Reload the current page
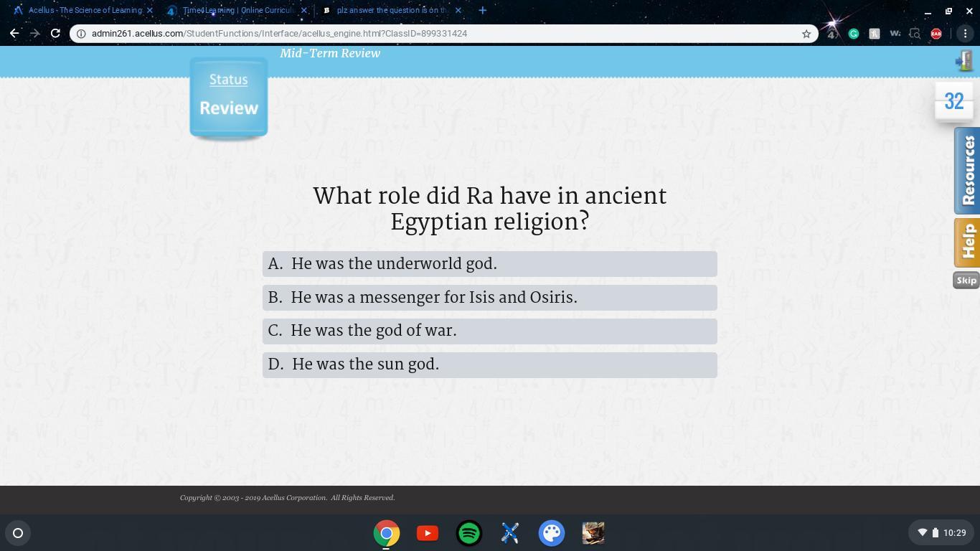Screen dimensions: 980x551 pyautogui.click(x=55, y=33)
